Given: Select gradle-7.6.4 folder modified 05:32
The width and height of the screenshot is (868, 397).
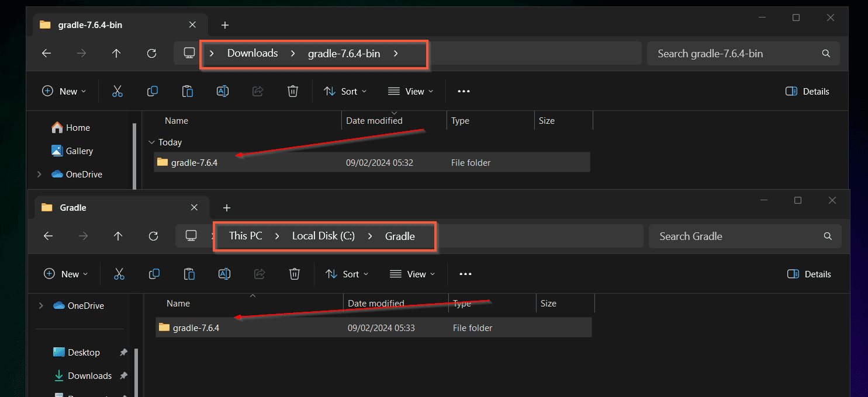Looking at the screenshot, I should click(x=372, y=162).
